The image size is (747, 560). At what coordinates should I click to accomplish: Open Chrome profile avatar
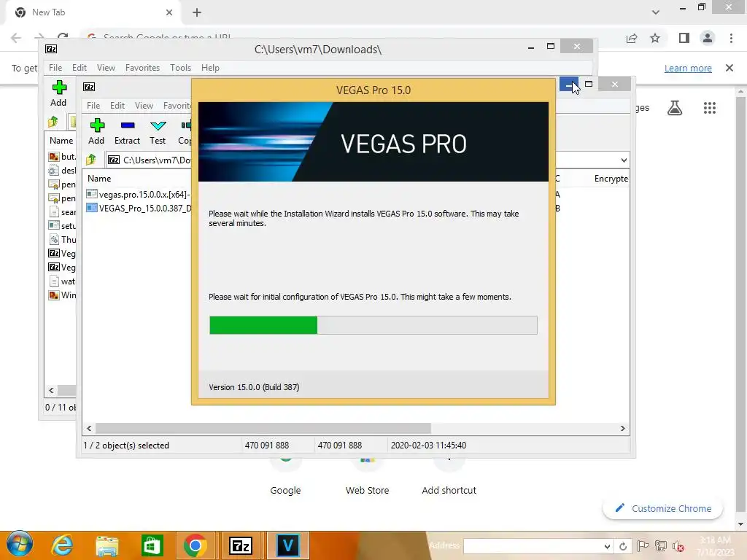coord(708,38)
